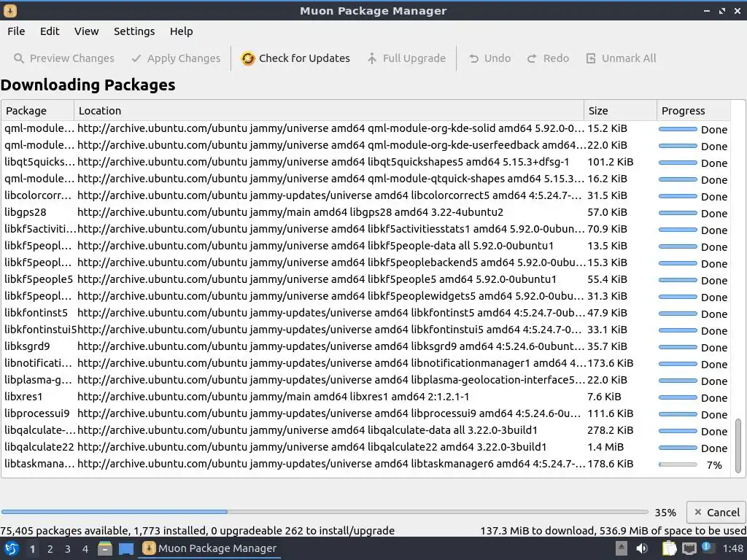Viewport: 747px width, 560px height.
Task: Click the packages available status bar text
Action: [x=197, y=531]
